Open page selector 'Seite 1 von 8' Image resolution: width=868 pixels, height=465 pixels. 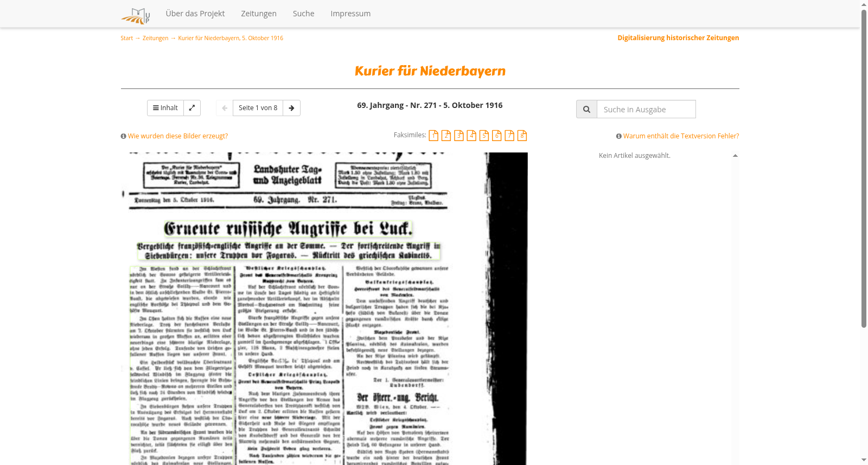tap(258, 108)
